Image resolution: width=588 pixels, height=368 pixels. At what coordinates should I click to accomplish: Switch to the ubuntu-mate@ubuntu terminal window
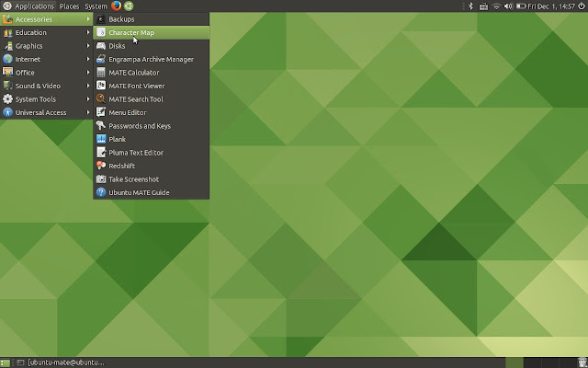point(62,362)
